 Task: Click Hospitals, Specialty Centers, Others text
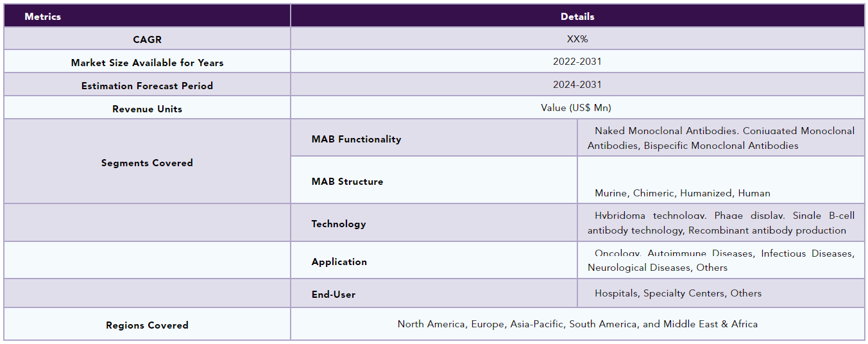(x=678, y=293)
